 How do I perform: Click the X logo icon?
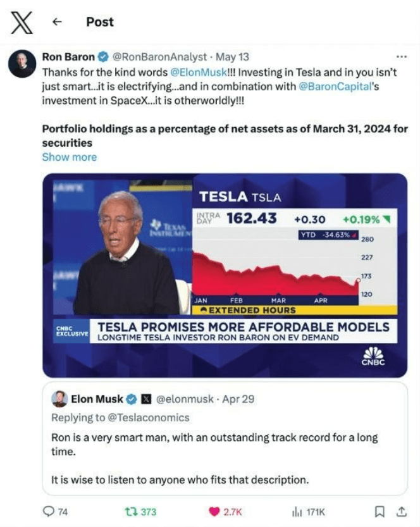click(23, 22)
